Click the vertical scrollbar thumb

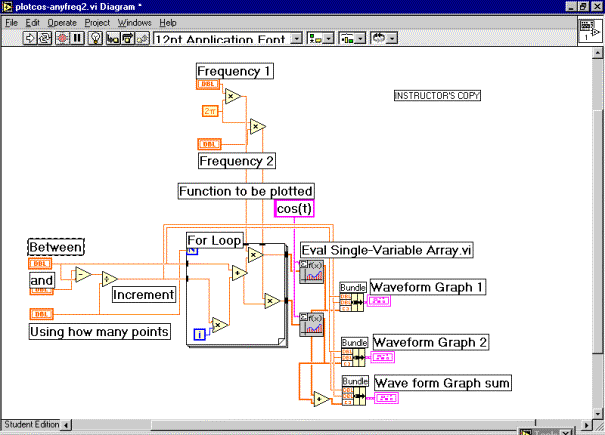[x=598, y=234]
